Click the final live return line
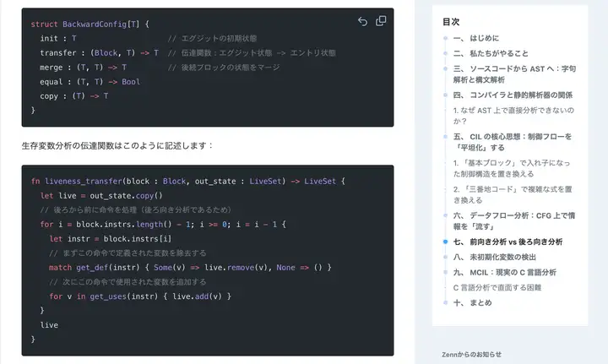Viewport: 608px width, 364px height. [x=49, y=325]
